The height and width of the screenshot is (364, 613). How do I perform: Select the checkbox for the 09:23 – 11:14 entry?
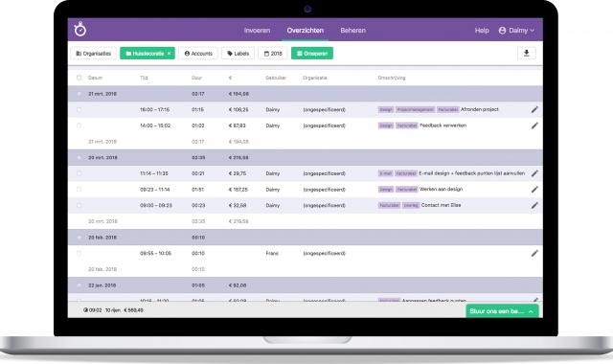coord(79,190)
